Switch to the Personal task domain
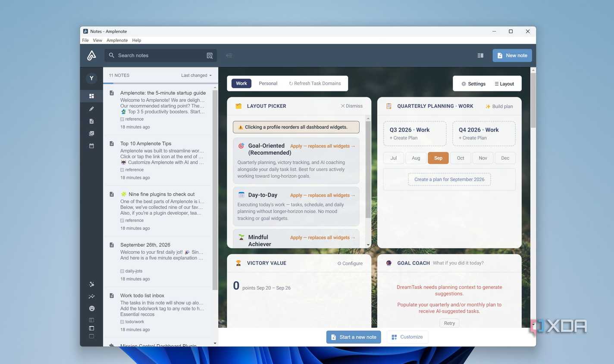Screen dimensions: 614x364 click(268, 83)
